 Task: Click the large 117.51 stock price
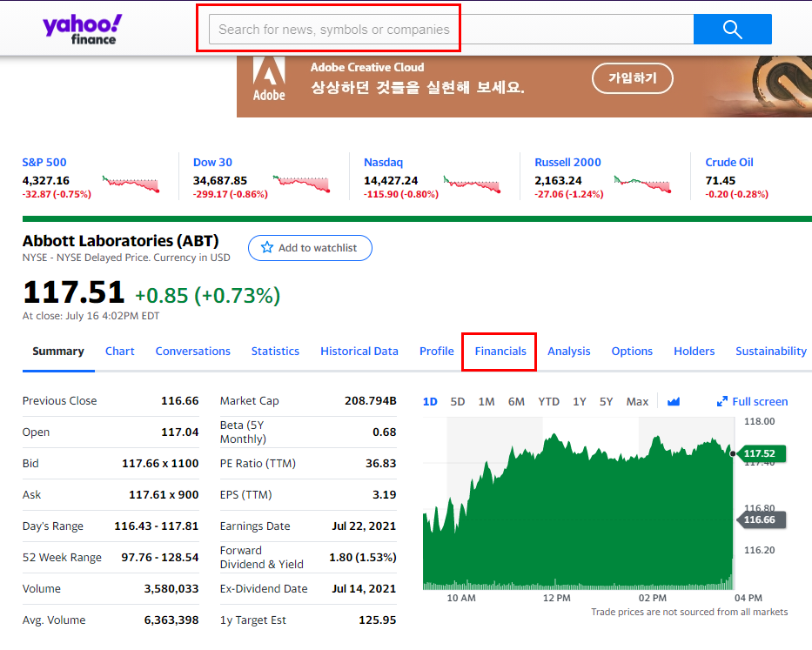click(73, 292)
